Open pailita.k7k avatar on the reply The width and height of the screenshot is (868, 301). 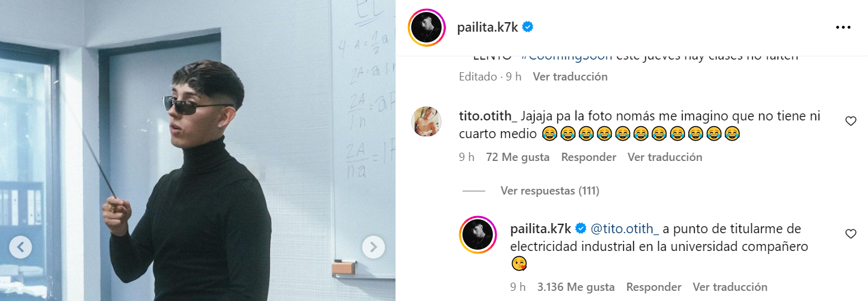pos(477,234)
